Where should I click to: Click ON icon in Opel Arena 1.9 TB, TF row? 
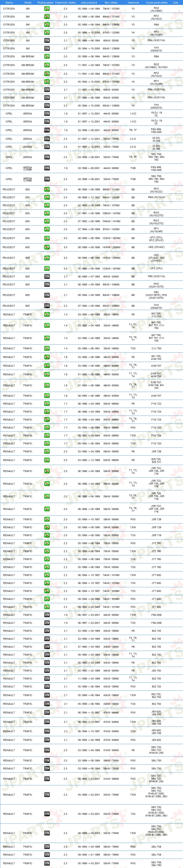pyautogui.click(x=47, y=130)
